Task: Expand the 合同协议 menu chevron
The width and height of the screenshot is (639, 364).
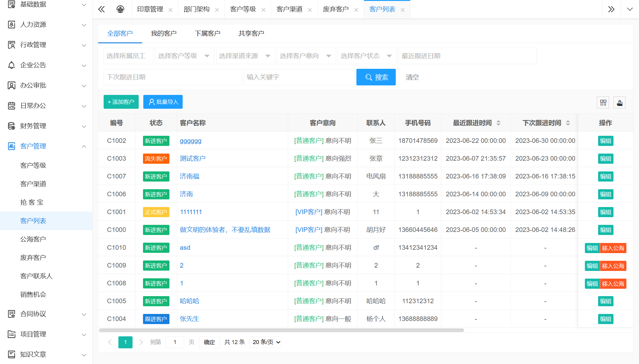Action: 84,314
